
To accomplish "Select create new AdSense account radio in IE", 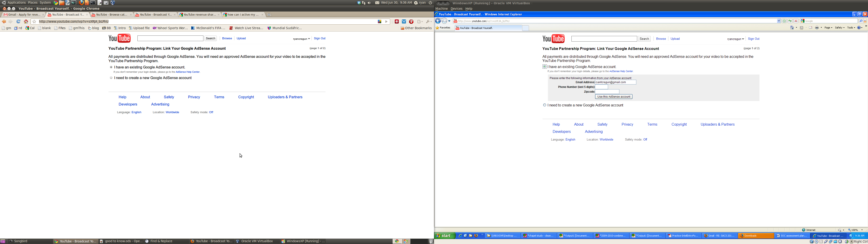I will 545,105.
